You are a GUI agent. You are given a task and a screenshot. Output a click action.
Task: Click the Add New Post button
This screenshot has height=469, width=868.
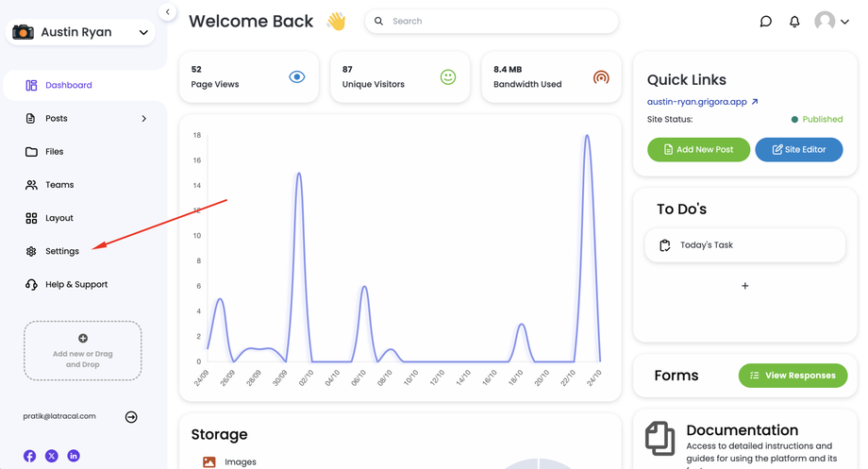point(698,149)
